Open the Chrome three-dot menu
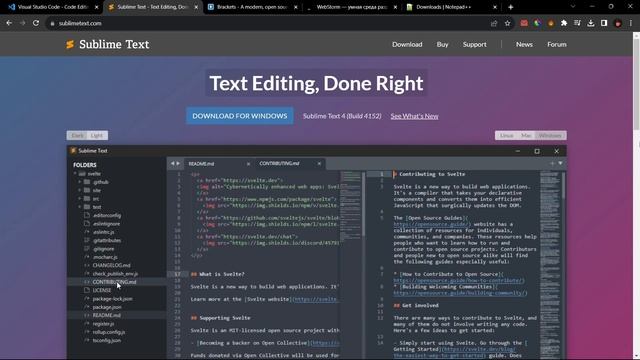This screenshot has width=640, height=360. coord(631,23)
